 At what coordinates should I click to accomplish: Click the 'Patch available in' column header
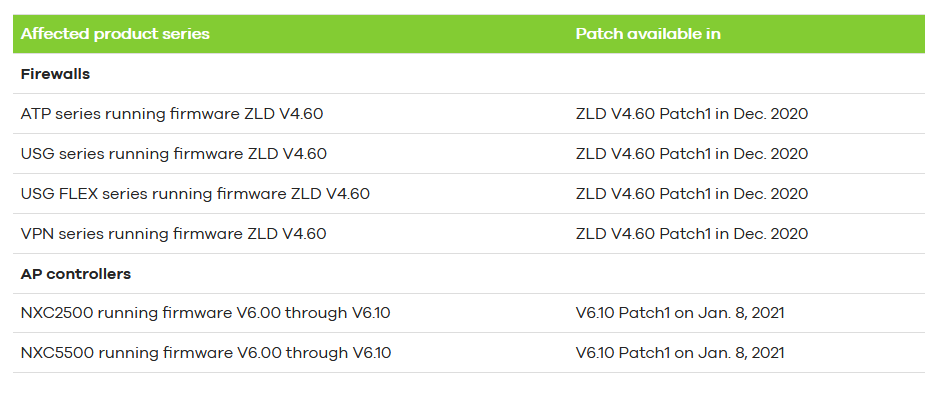648,34
